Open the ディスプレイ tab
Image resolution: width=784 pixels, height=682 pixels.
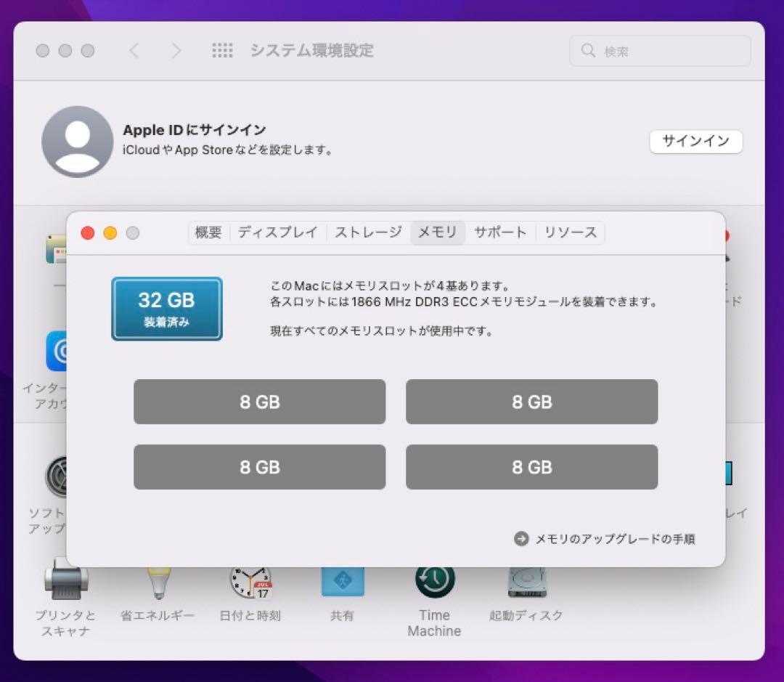pos(276,232)
